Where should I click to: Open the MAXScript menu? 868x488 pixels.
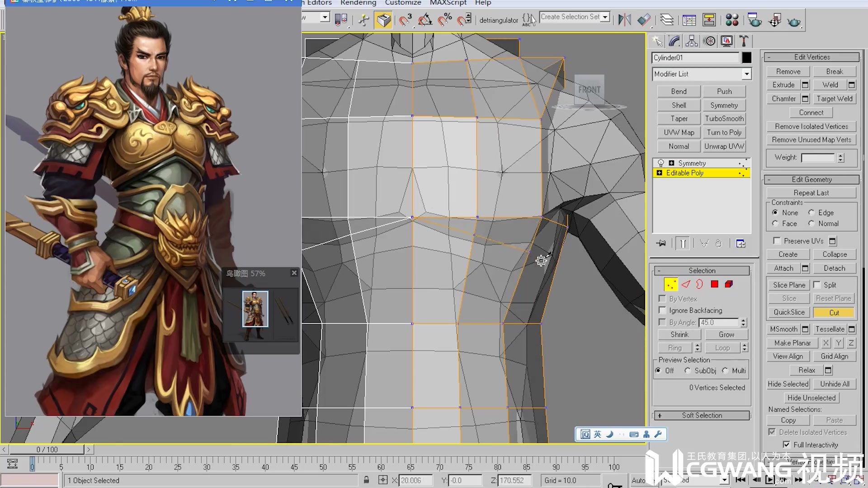(448, 3)
